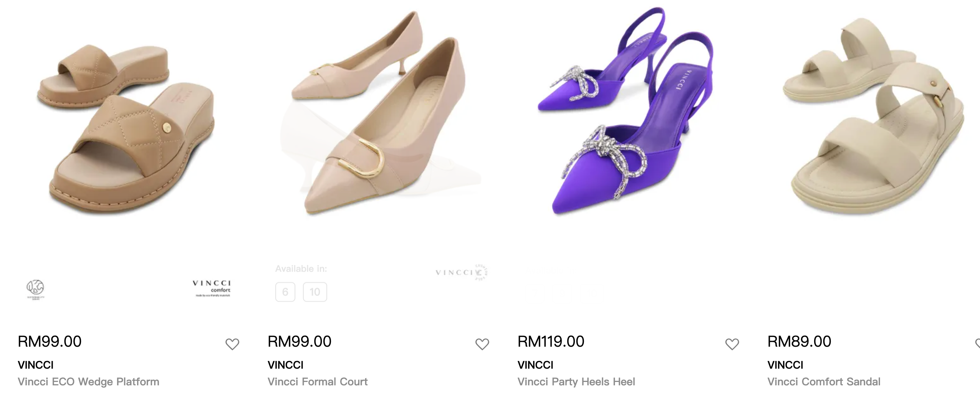This screenshot has height=413, width=980.
Task: Click VINCCI brand above Party Heels Heel
Action: (535, 365)
